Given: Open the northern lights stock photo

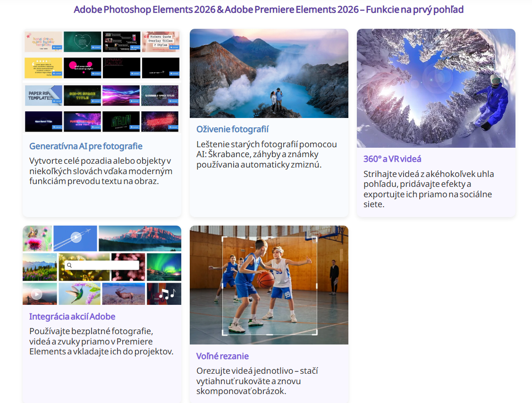Looking at the screenshot, I should click(164, 267).
